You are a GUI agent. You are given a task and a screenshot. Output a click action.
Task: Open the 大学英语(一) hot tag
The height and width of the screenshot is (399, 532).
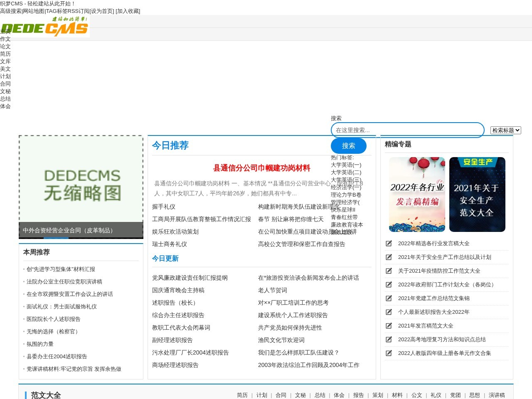click(345, 165)
